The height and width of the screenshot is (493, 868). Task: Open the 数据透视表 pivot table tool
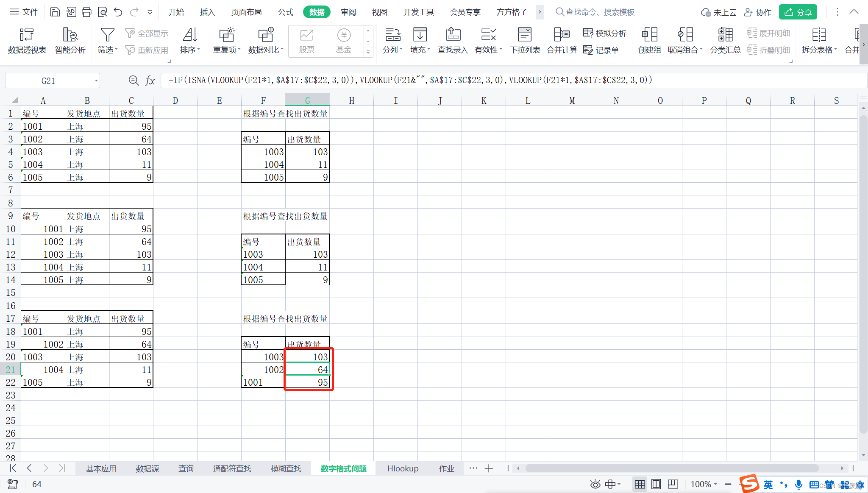(x=27, y=41)
